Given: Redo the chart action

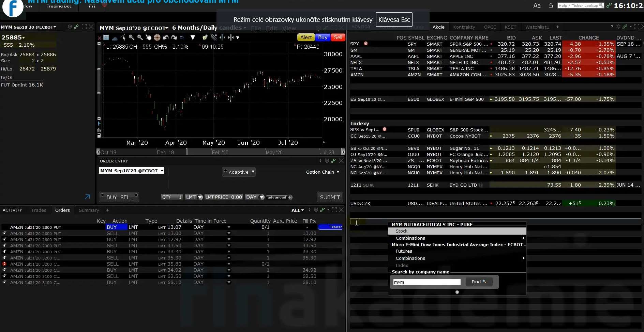Looking at the screenshot, I should click(174, 37).
